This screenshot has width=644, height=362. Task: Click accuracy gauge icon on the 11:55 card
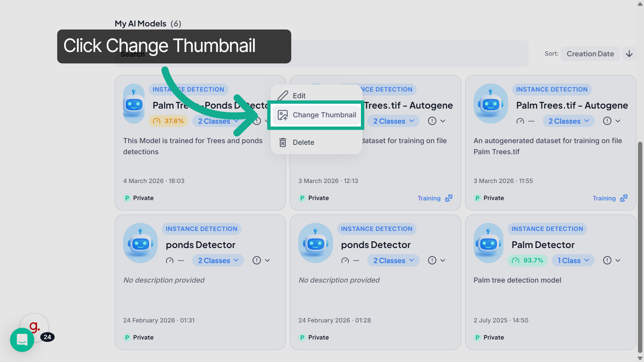coord(520,121)
